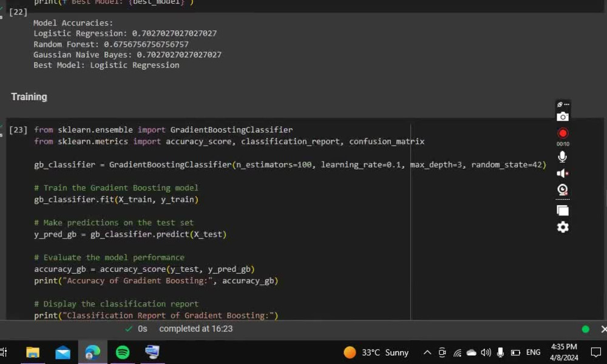The image size is (607, 364).
Task: Click the green connection status dot
Action: 585,329
